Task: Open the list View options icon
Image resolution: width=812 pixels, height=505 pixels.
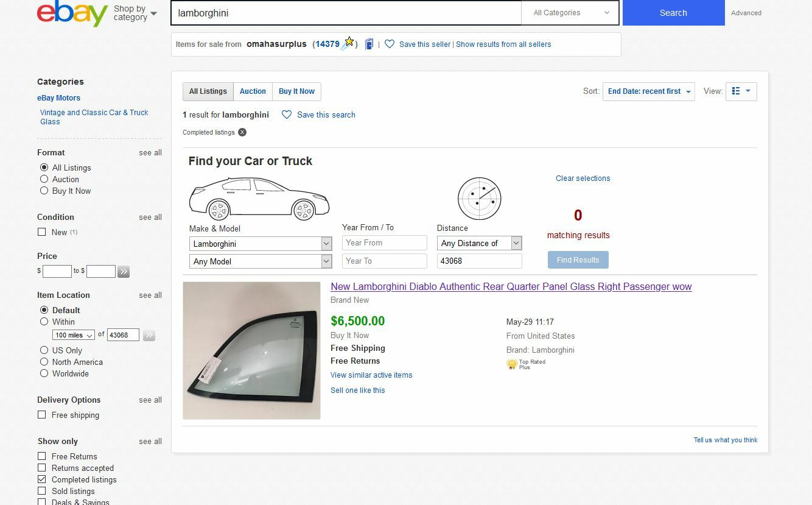Action: tap(741, 91)
